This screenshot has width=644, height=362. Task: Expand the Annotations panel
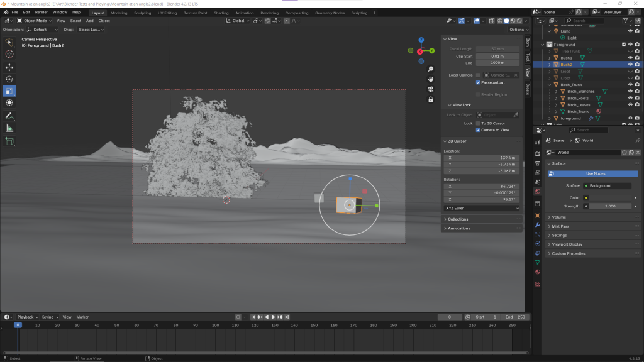481,228
